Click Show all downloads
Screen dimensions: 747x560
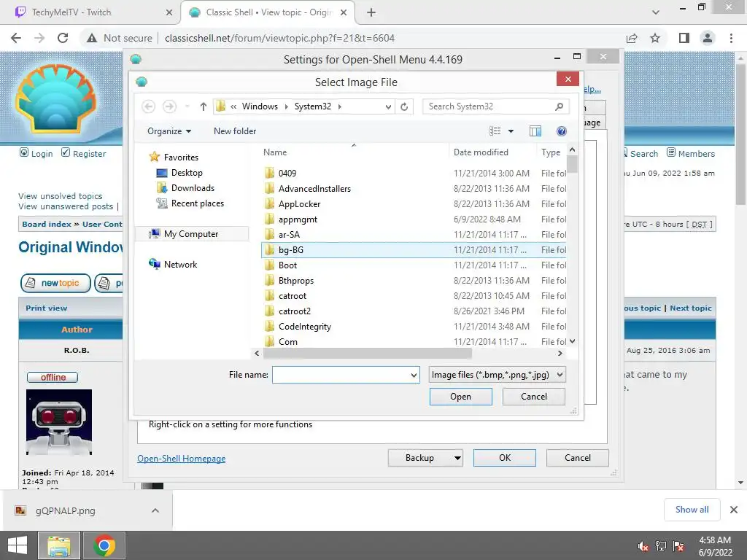tap(692, 510)
